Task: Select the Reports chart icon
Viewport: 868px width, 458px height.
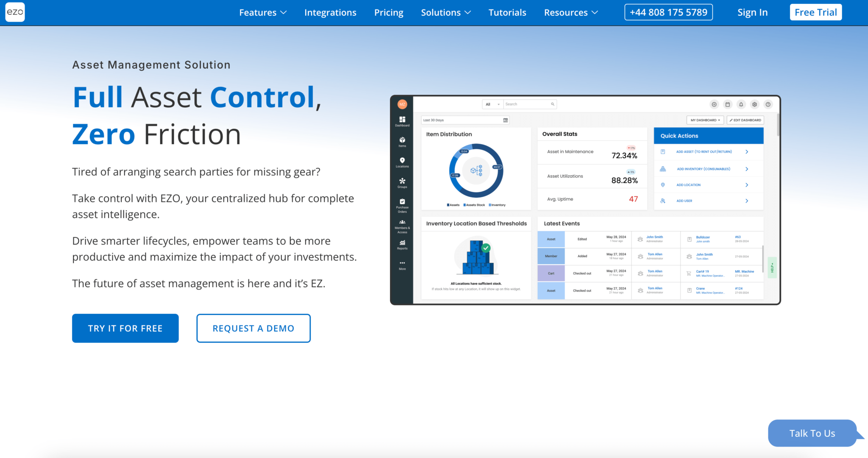Action: tap(402, 243)
